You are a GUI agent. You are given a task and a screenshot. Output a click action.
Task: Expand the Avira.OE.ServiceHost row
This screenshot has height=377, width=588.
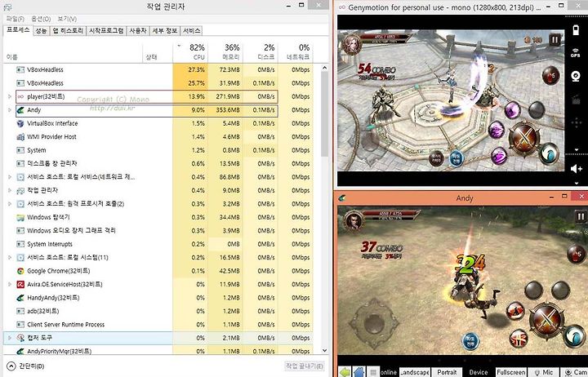[x=10, y=285]
